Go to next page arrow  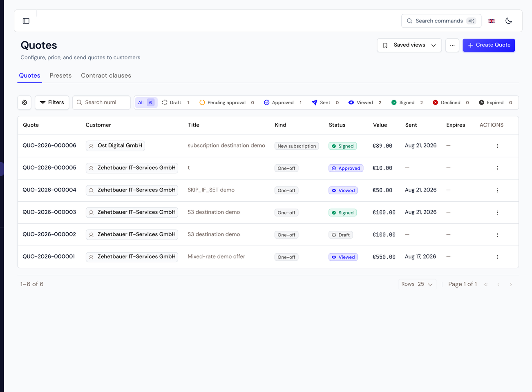[x=511, y=285]
